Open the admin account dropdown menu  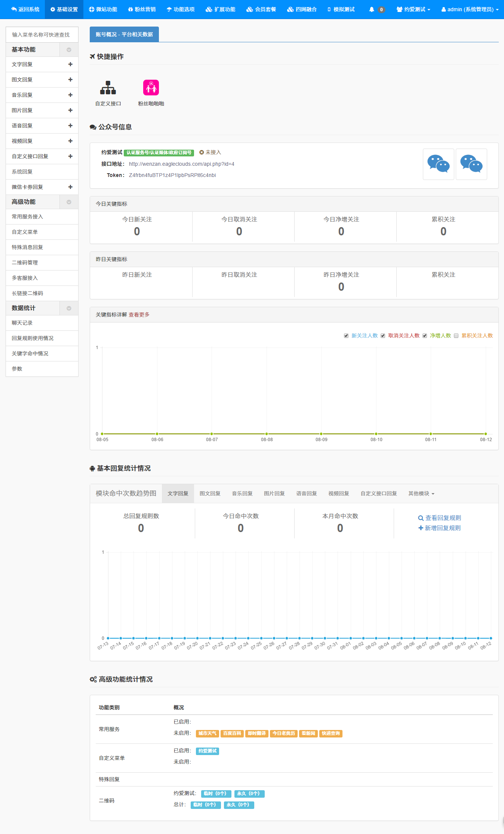pos(470,9)
